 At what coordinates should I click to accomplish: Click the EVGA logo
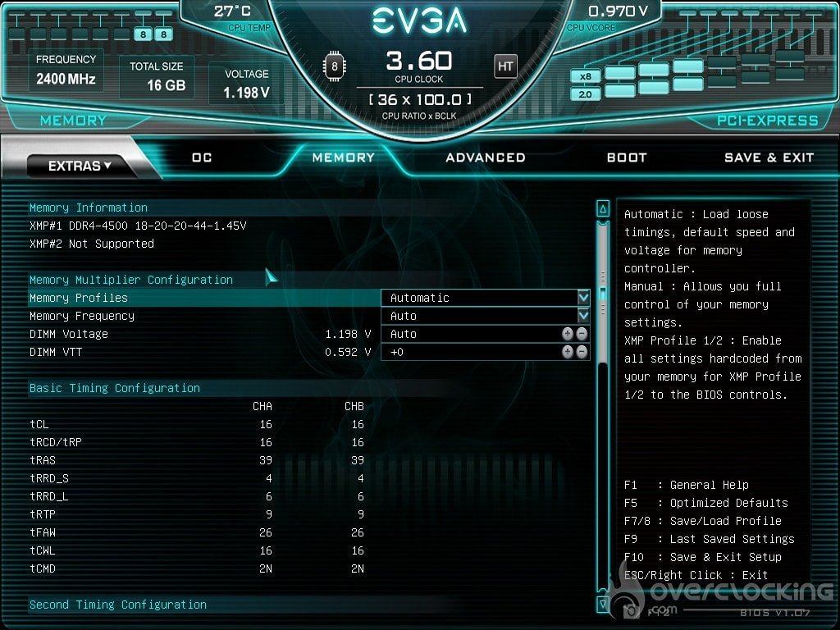tap(419, 21)
